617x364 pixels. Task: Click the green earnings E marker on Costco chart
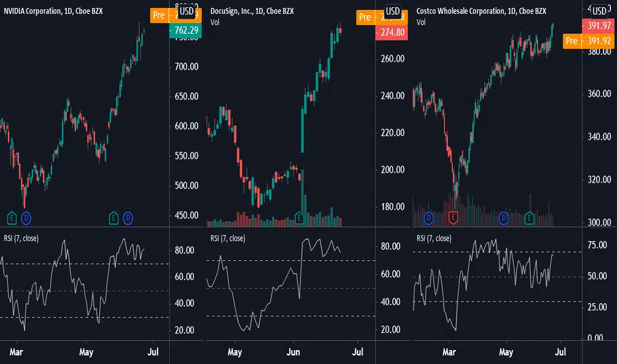[x=529, y=218]
